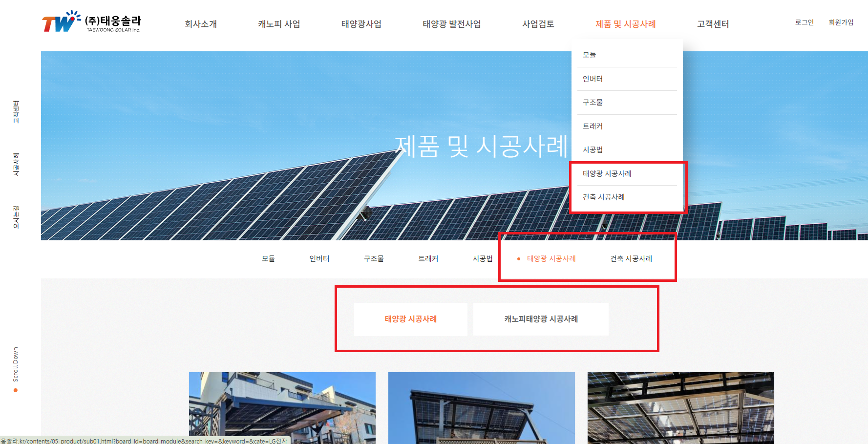This screenshot has width=868, height=444.
Task: Open the 캐노피 사업 menu
Action: pyautogui.click(x=279, y=24)
